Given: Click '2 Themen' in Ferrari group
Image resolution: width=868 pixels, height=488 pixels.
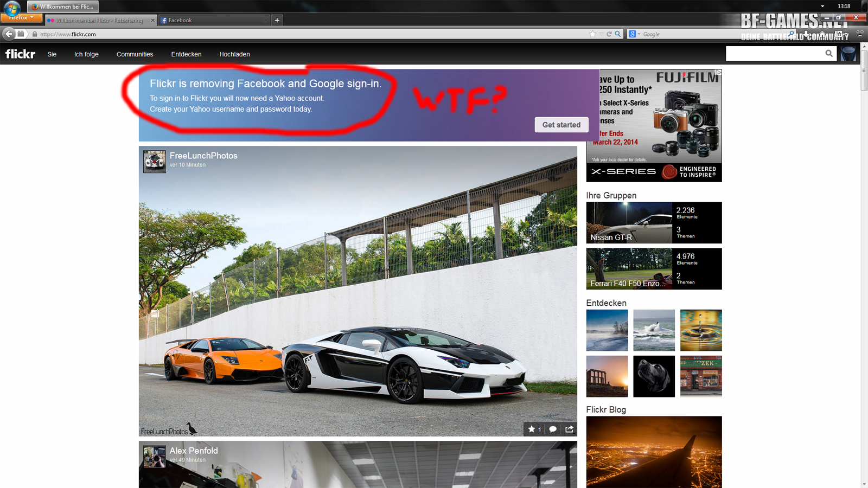Looking at the screenshot, I should 685,278.
